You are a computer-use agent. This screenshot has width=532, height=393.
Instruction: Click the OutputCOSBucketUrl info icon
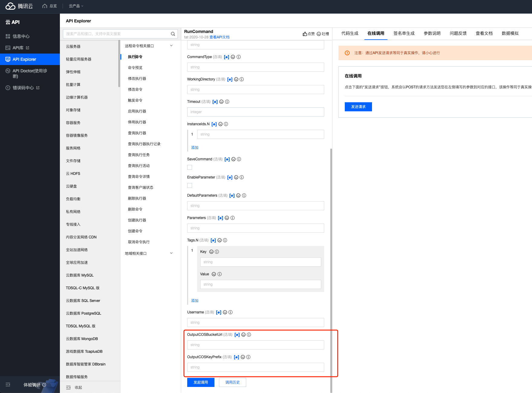249,335
